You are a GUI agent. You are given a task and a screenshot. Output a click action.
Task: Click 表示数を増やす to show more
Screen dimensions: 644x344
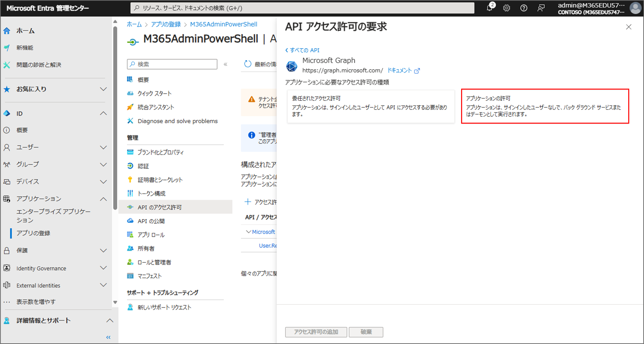tap(36, 302)
